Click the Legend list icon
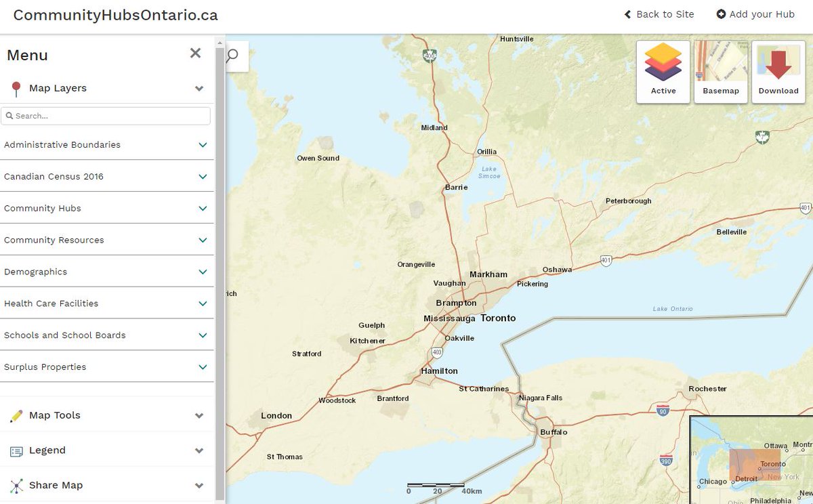813x504 pixels. [16, 451]
